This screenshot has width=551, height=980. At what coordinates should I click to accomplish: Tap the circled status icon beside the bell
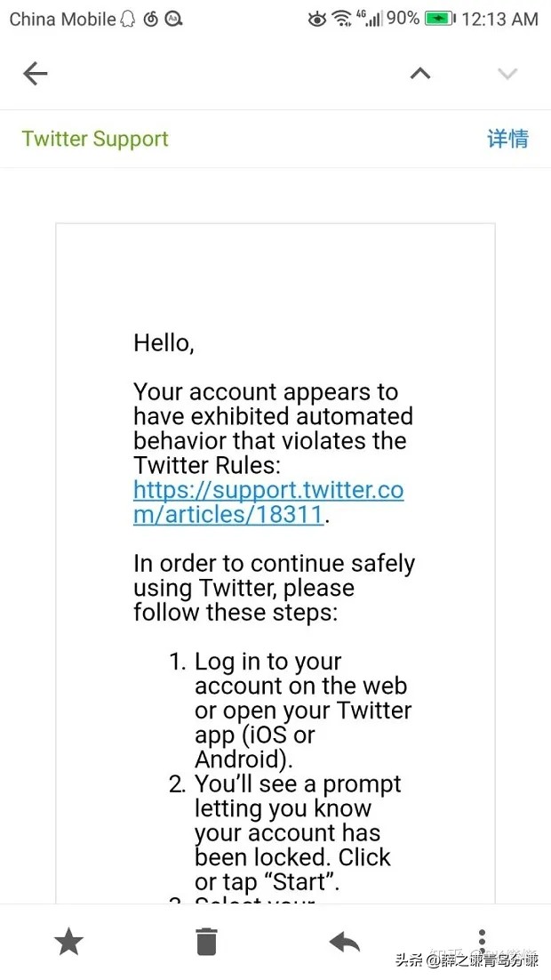click(150, 18)
